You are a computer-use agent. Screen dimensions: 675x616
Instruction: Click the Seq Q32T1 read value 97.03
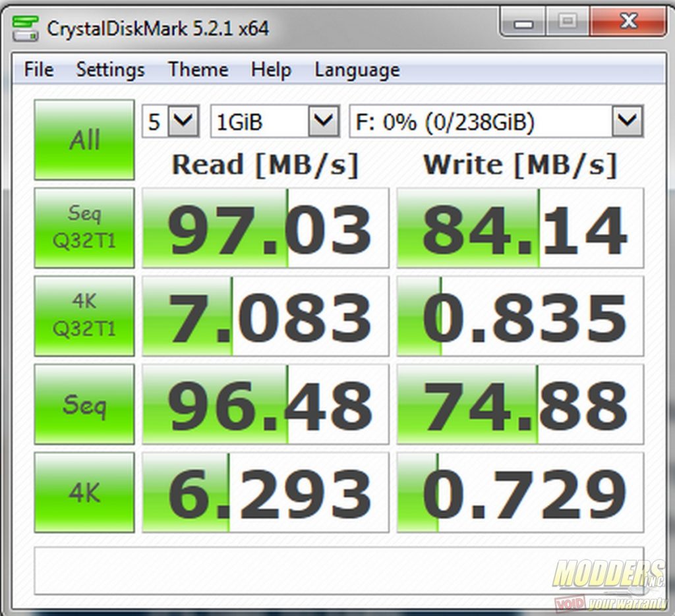pos(266,228)
